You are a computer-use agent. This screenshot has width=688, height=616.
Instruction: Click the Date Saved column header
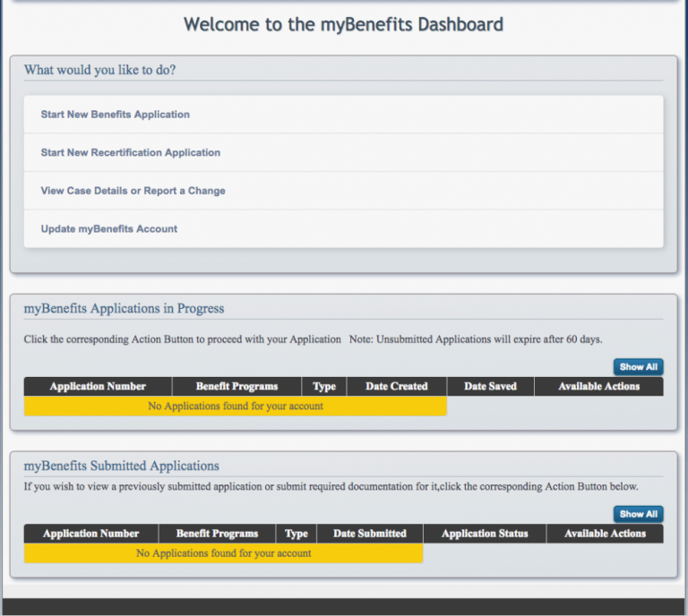(x=490, y=387)
